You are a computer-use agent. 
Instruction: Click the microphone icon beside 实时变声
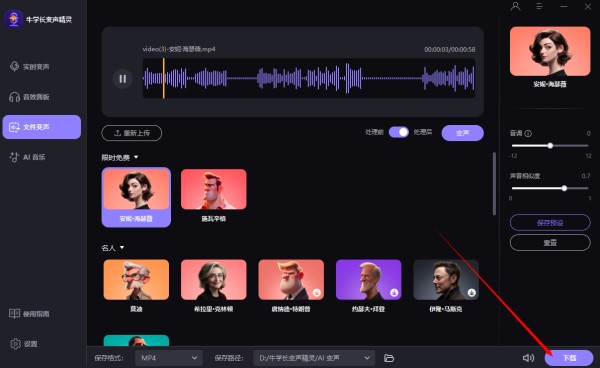coord(15,67)
